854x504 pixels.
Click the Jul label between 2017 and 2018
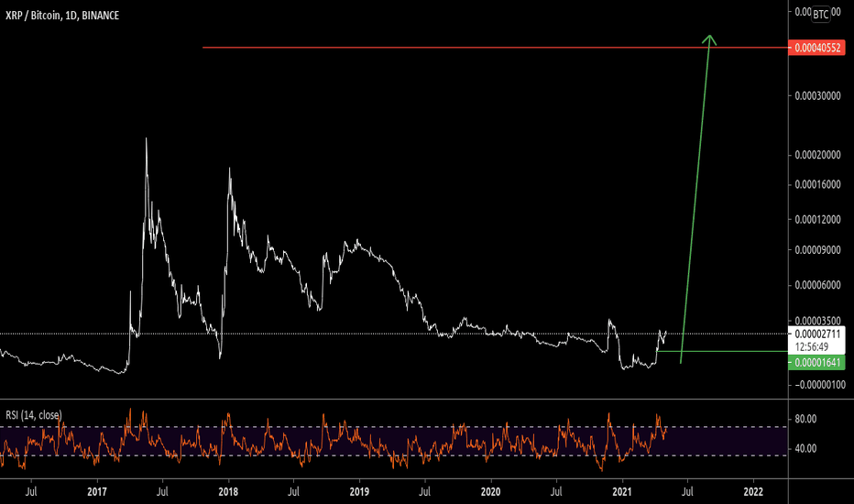162,491
